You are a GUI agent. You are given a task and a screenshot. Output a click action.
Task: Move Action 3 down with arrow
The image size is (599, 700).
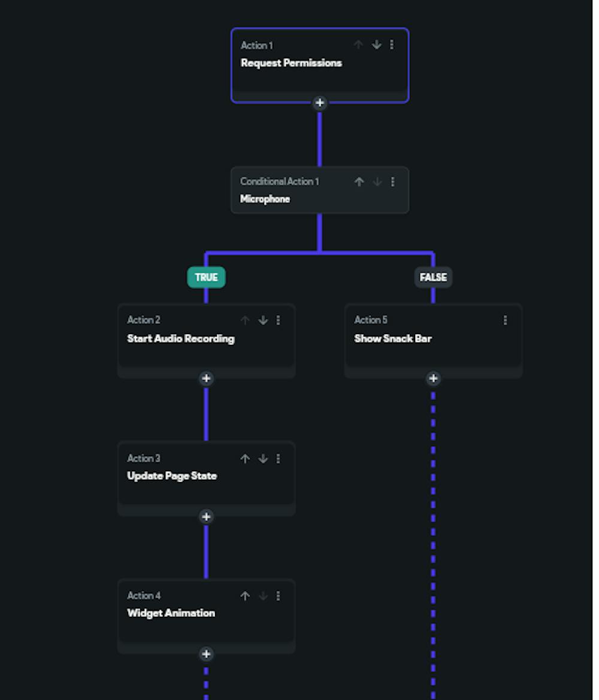coord(263,459)
